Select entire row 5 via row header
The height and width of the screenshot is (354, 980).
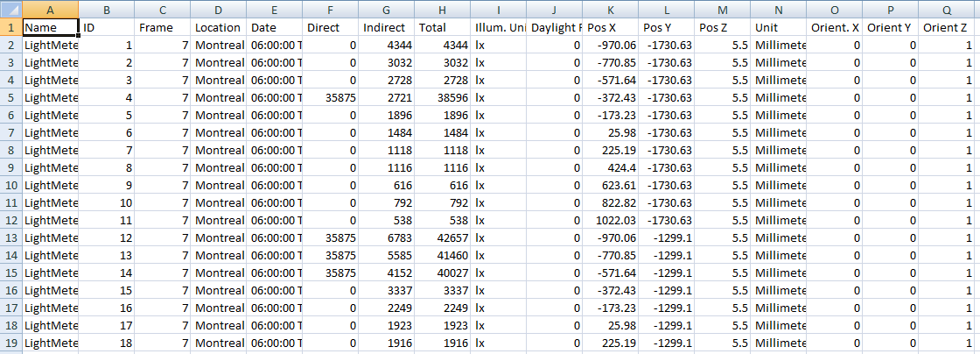point(10,97)
